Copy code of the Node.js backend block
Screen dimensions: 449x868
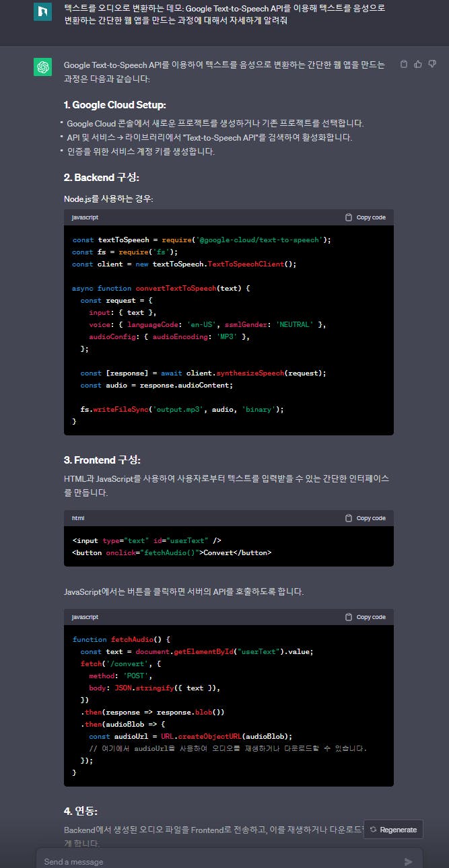pyautogui.click(x=365, y=217)
